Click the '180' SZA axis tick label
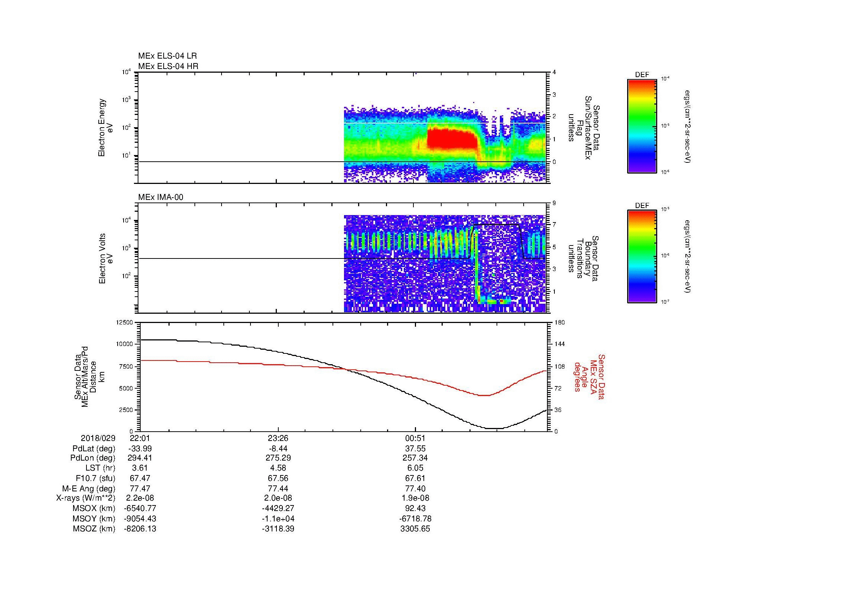868x613 pixels. tap(560, 323)
